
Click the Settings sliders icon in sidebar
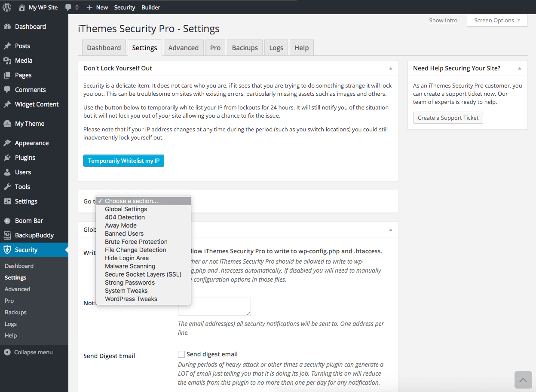click(x=7, y=201)
